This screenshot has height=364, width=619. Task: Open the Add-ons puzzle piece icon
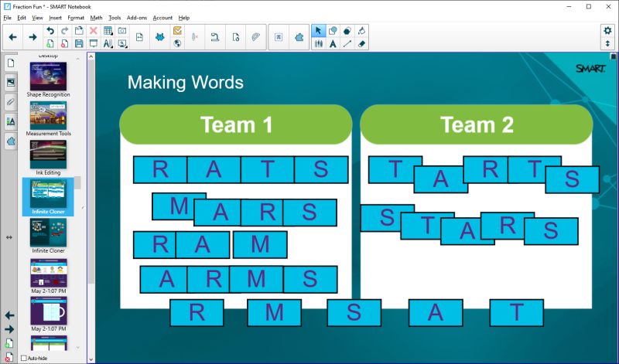(x=299, y=37)
